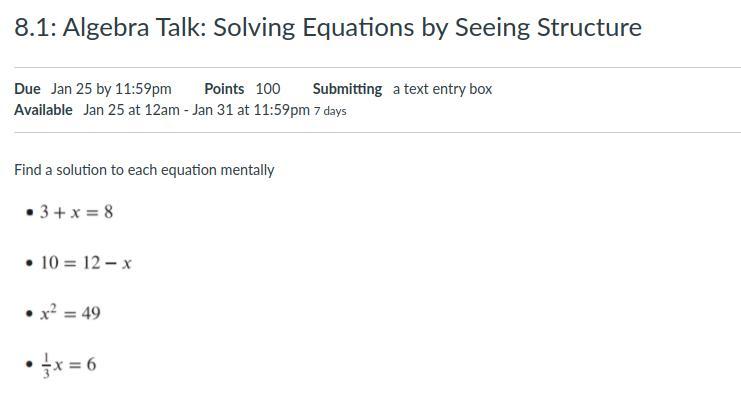Select the equation 10 = 12 − x
Screen dimensions: 741x404
click(x=86, y=263)
